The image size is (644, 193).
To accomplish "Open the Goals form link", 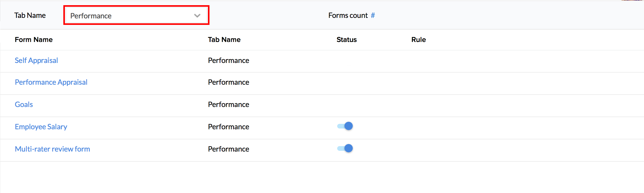I will [x=24, y=104].
